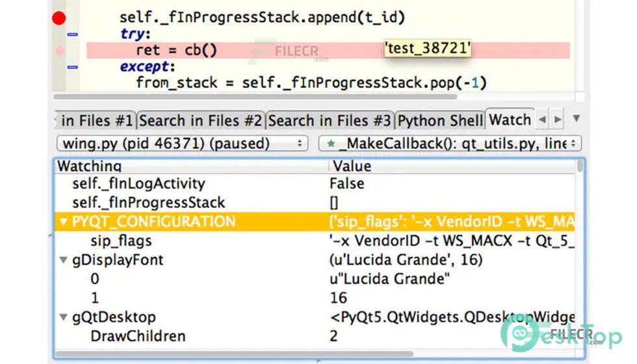Open the wing.py process selector dropdown
The image size is (637, 364).
[x=183, y=144]
